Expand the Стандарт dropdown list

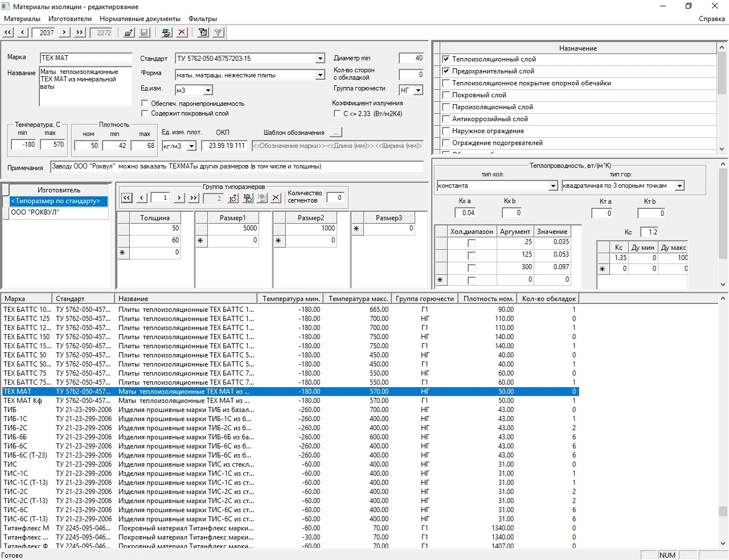[x=320, y=59]
